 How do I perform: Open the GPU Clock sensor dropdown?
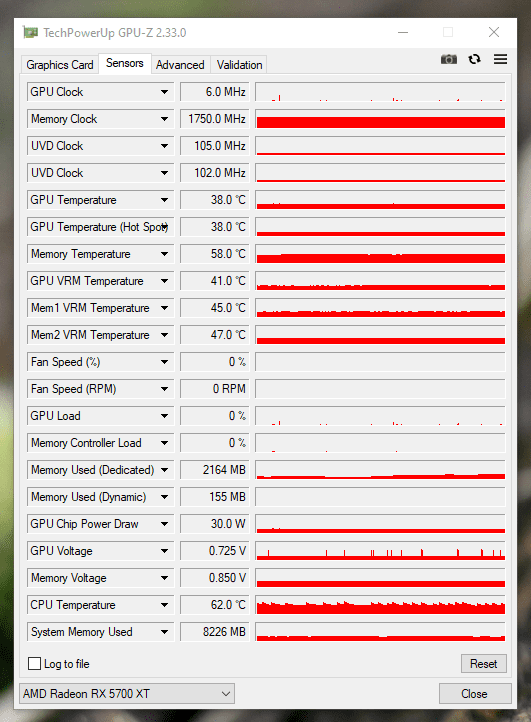coord(164,92)
